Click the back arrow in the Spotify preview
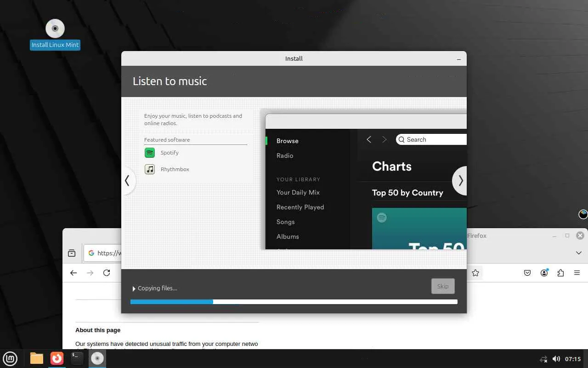Image resolution: width=588 pixels, height=368 pixels. pos(369,139)
